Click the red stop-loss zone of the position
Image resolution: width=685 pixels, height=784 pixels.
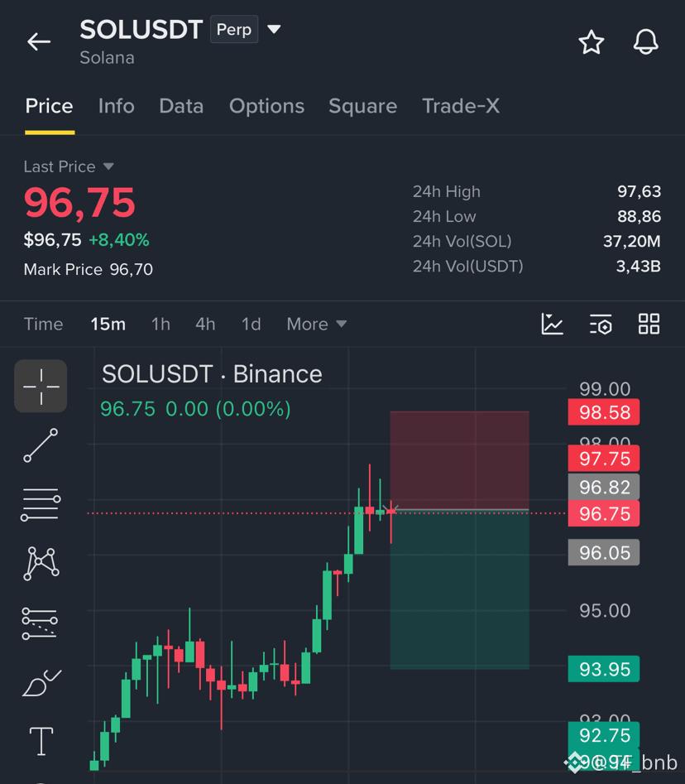click(x=459, y=460)
